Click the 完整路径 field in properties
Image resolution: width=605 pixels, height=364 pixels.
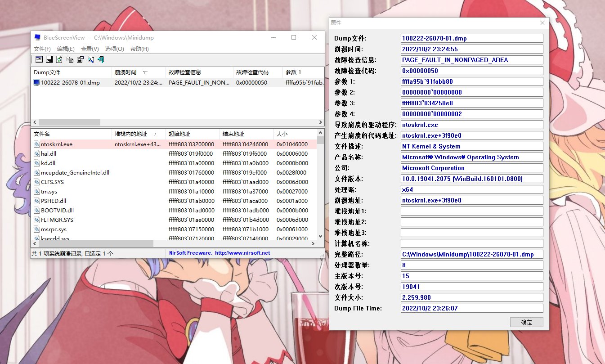click(x=472, y=254)
